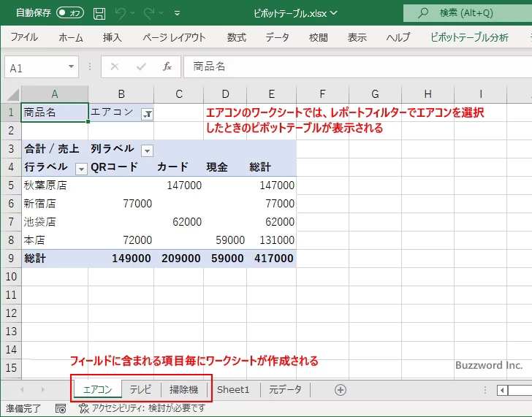Click the formula bar Cancel X icon

click(115, 66)
